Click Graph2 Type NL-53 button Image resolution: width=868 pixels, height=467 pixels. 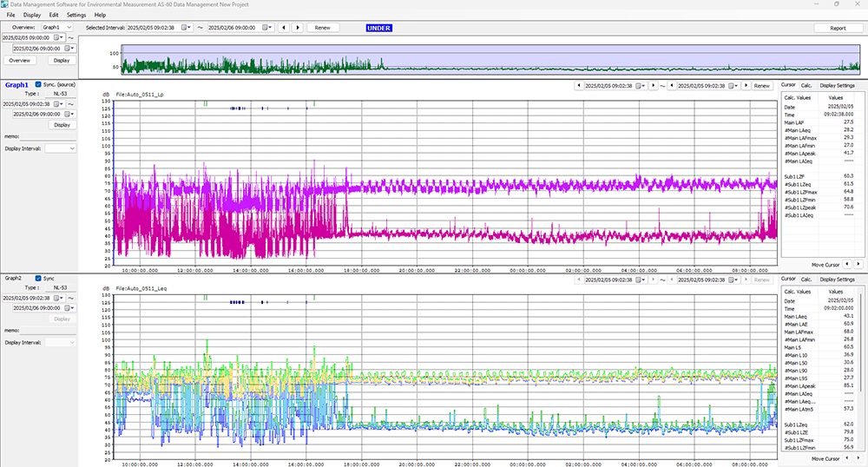(61, 287)
